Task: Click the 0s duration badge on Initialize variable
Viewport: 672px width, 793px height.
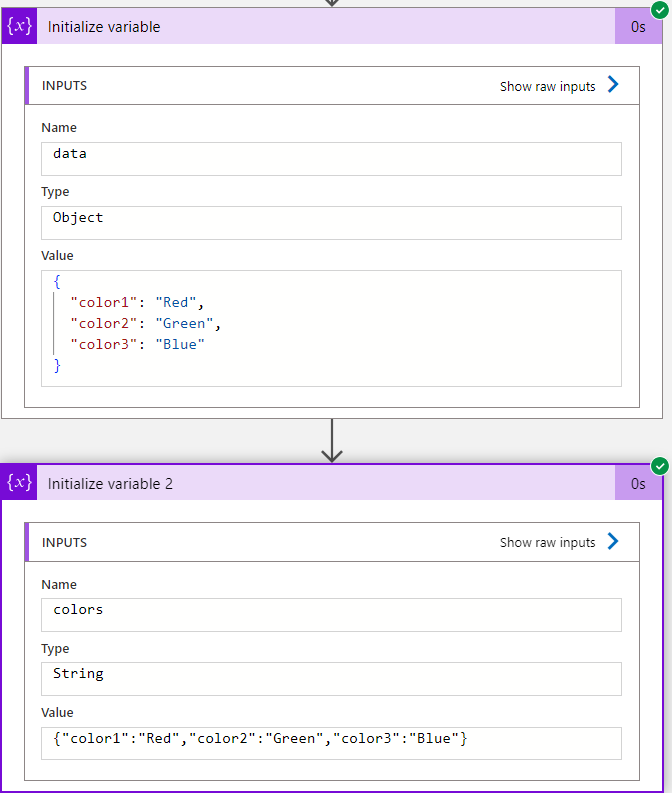Action: pyautogui.click(x=638, y=27)
